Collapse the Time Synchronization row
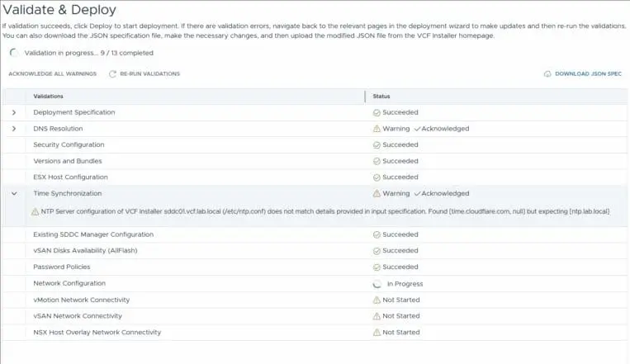The height and width of the screenshot is (364, 630). pos(14,193)
